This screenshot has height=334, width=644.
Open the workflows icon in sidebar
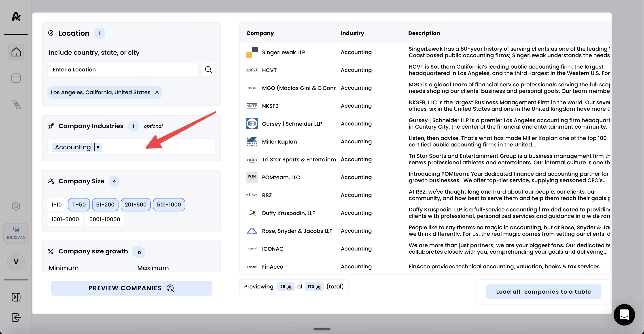click(16, 104)
